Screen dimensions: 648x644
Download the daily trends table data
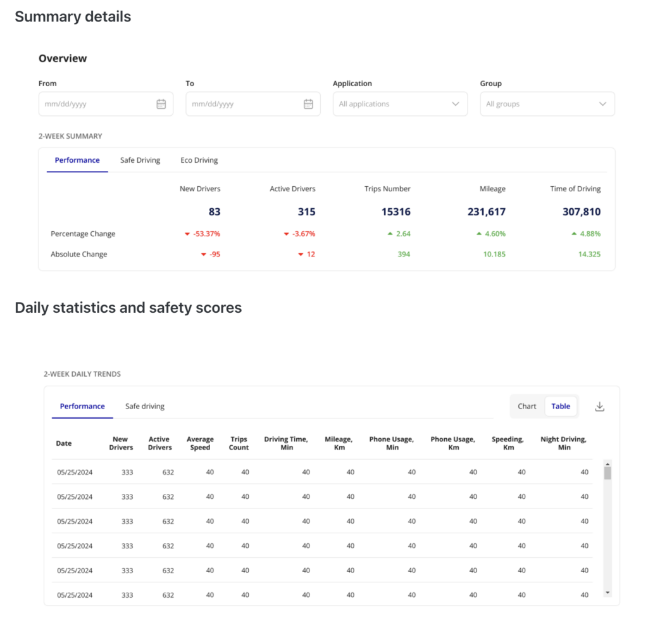click(600, 407)
